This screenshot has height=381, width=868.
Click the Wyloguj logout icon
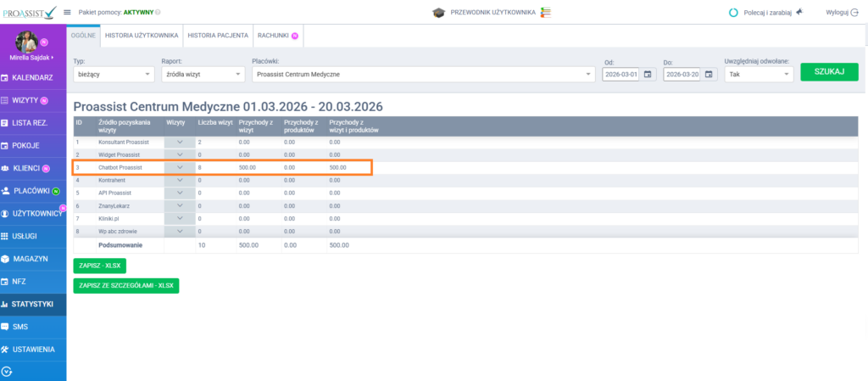[x=855, y=13]
